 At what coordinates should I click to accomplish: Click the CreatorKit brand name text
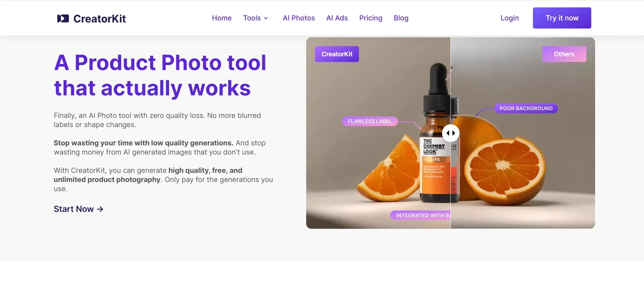click(x=99, y=19)
